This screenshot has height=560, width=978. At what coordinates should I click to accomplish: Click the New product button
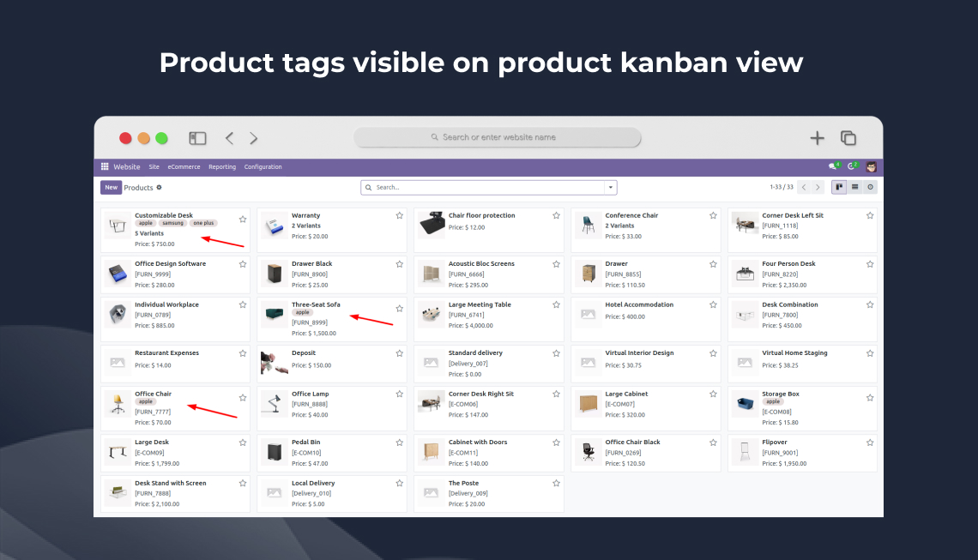(x=111, y=187)
